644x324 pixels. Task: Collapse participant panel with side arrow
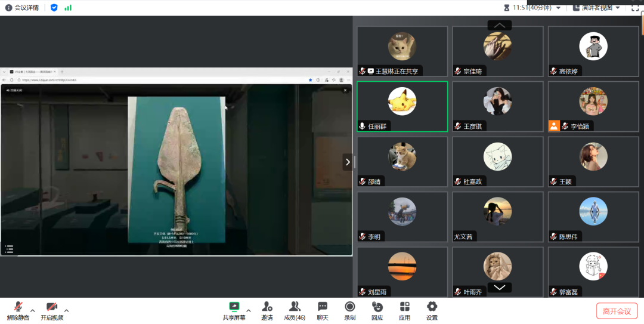click(348, 162)
